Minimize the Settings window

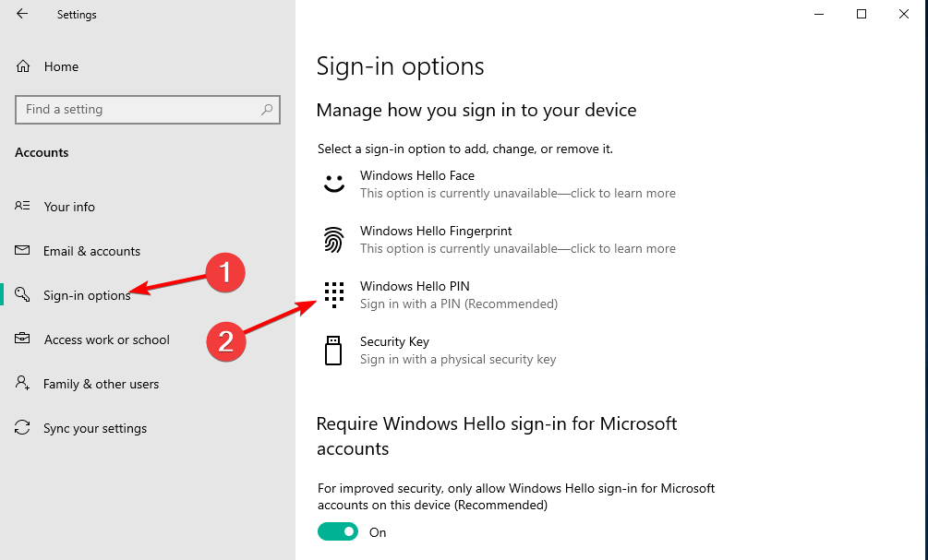point(819,14)
